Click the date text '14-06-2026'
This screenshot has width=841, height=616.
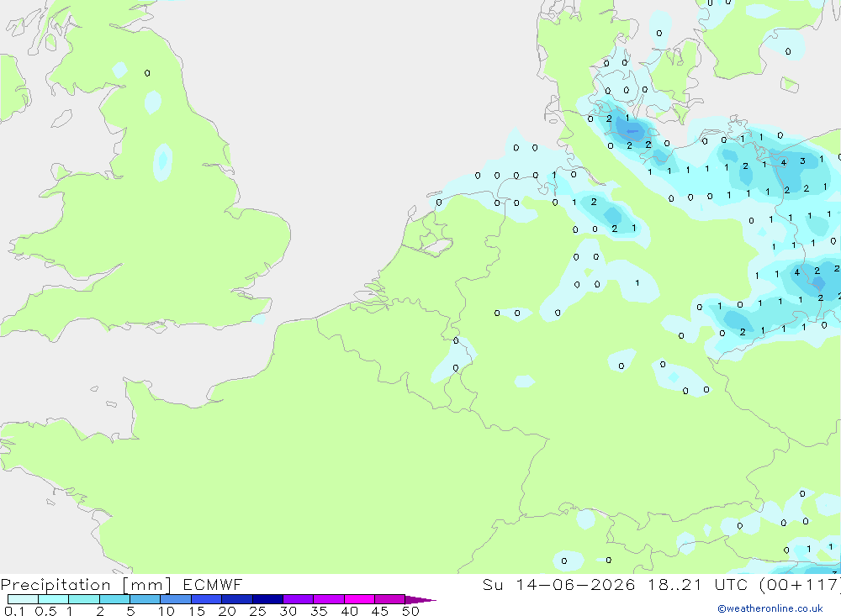pyautogui.click(x=575, y=584)
